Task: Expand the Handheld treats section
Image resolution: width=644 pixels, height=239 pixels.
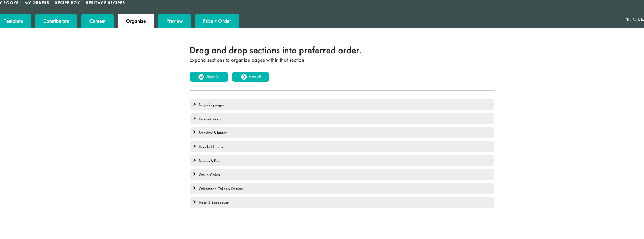Action: 194,147
